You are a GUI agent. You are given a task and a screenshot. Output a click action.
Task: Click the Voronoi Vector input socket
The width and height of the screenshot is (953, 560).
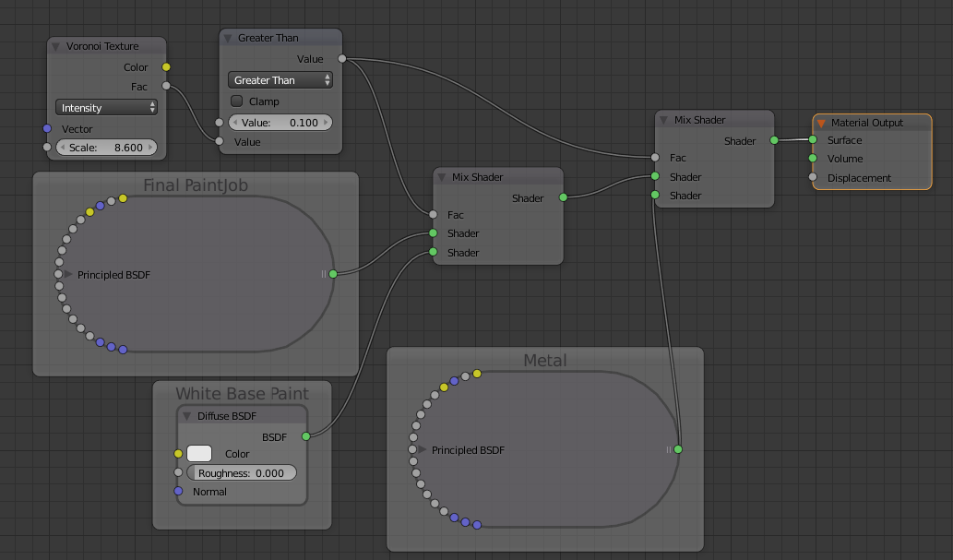pyautogui.click(x=47, y=128)
